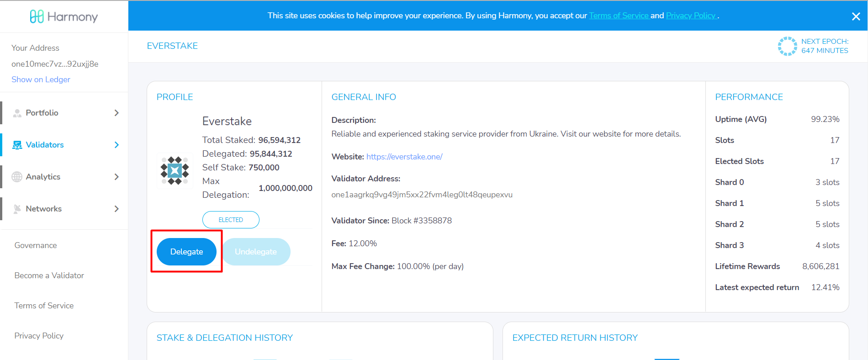
Task: Click the Networks satellite icon
Action: tap(17, 209)
